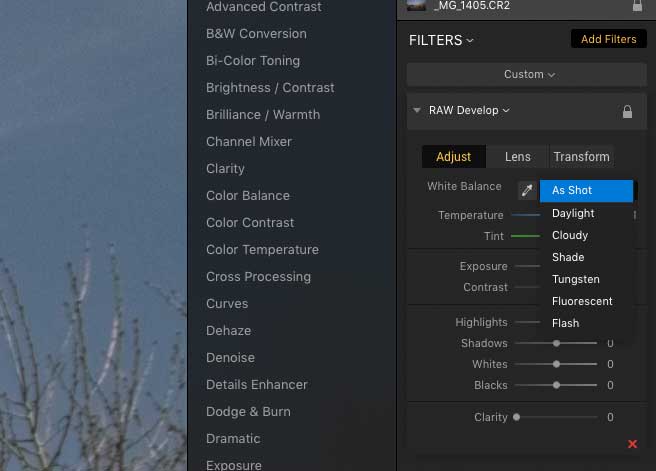Choose Flash white balance
Image resolution: width=656 pixels, height=471 pixels.
click(x=586, y=323)
